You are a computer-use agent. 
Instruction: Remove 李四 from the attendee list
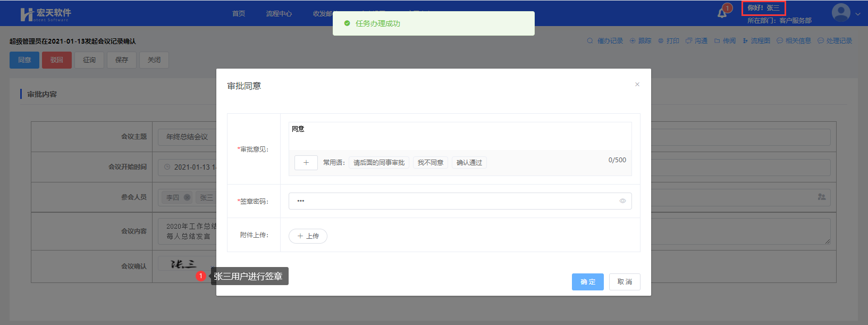(187, 197)
